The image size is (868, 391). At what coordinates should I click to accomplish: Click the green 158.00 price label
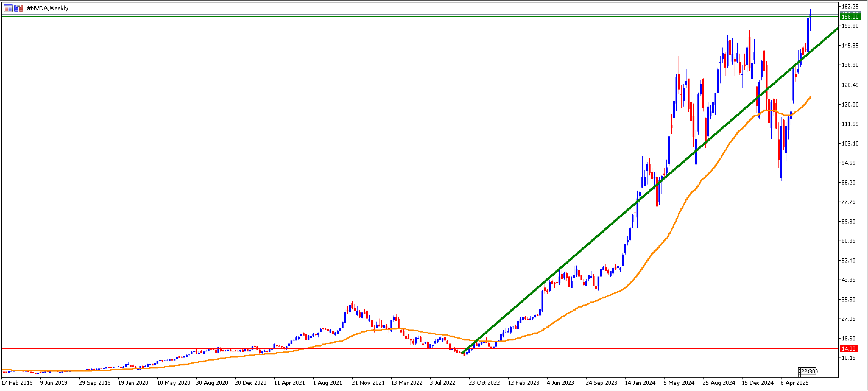coord(850,16)
